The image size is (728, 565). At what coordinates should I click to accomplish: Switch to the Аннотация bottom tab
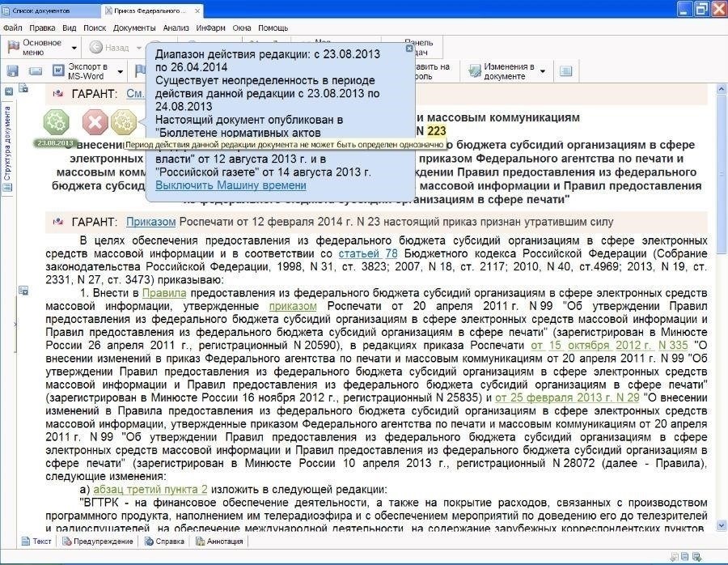(219, 542)
